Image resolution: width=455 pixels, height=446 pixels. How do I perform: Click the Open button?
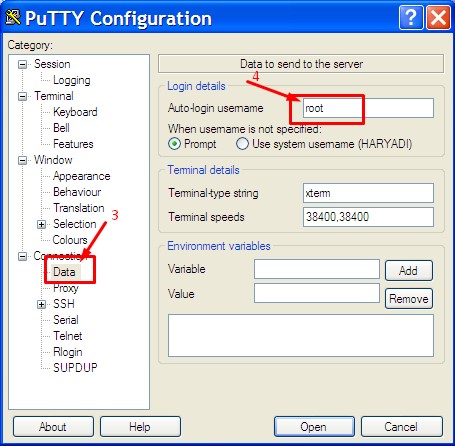pyautogui.click(x=314, y=426)
